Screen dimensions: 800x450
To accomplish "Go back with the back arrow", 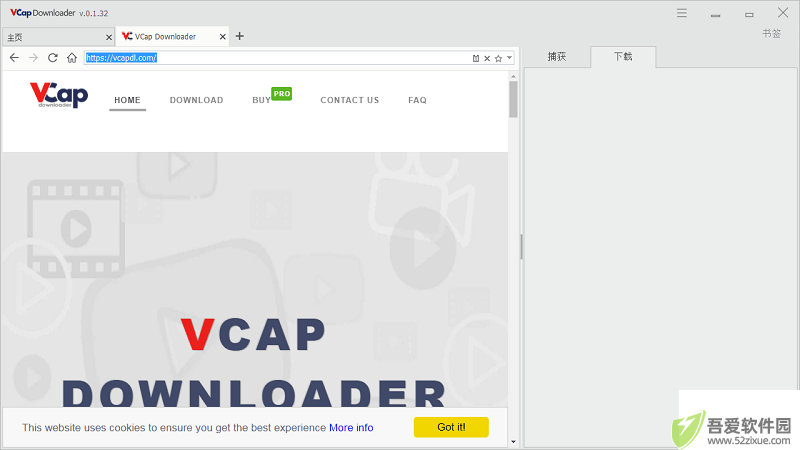I will [x=14, y=58].
